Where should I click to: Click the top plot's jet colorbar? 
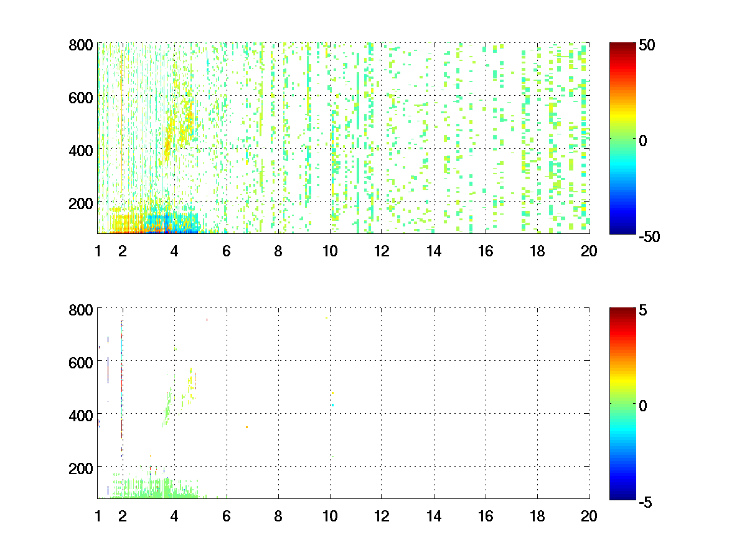pyautogui.click(x=622, y=138)
